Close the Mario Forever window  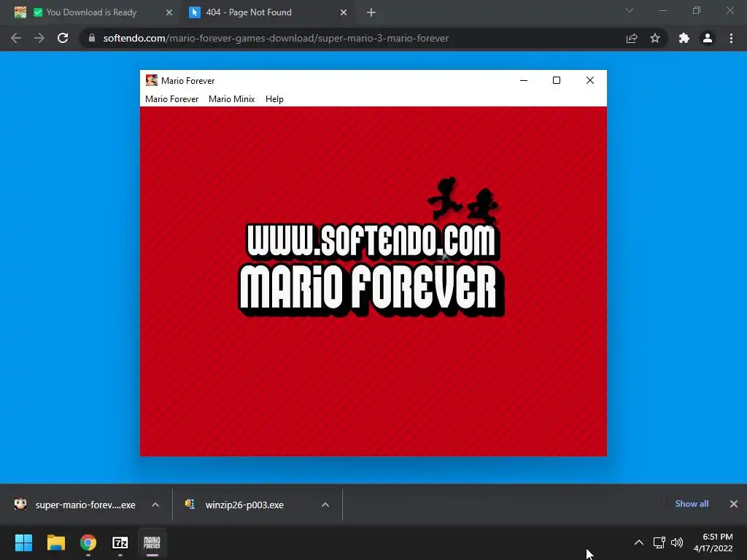pos(589,80)
